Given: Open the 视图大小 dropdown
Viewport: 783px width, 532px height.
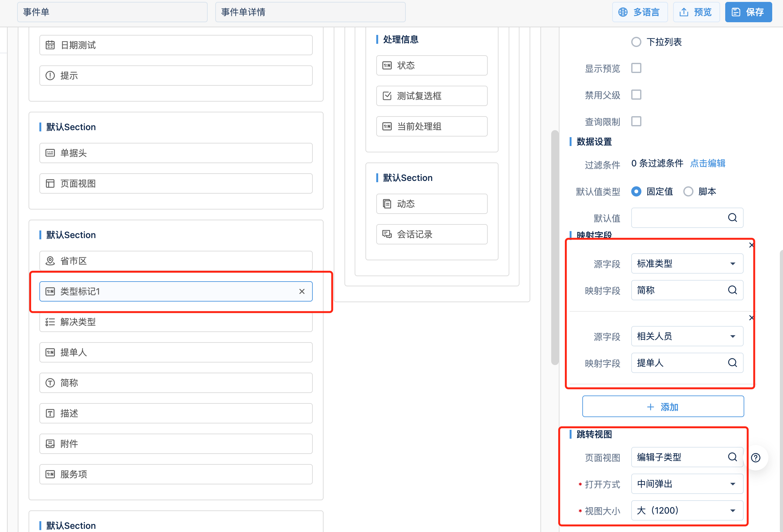Looking at the screenshot, I should [687, 510].
